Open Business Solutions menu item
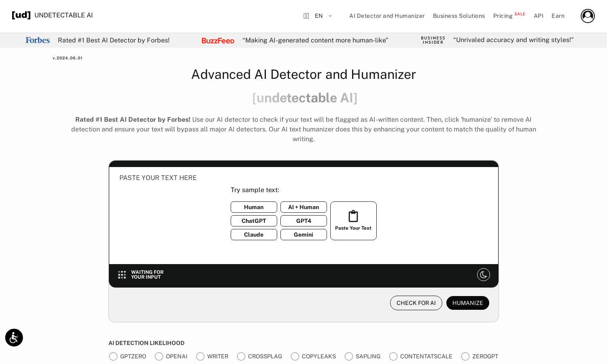The height and width of the screenshot is (364, 607). (x=459, y=16)
